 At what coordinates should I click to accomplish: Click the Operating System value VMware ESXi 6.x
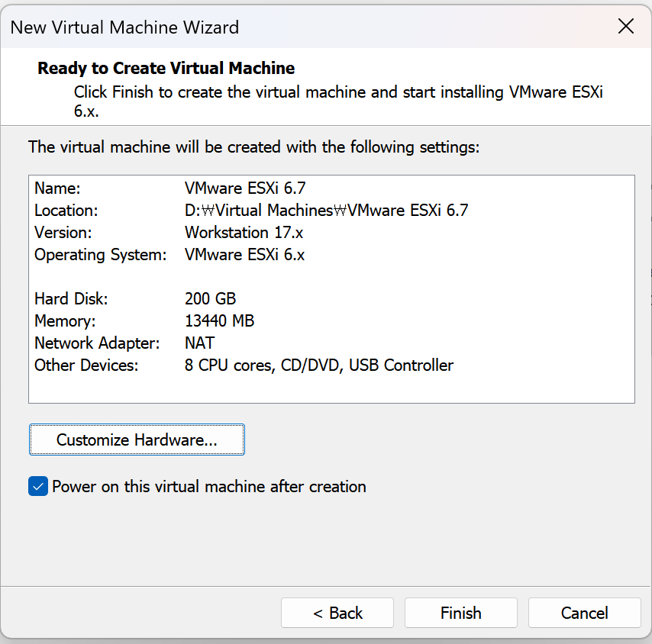(x=244, y=255)
